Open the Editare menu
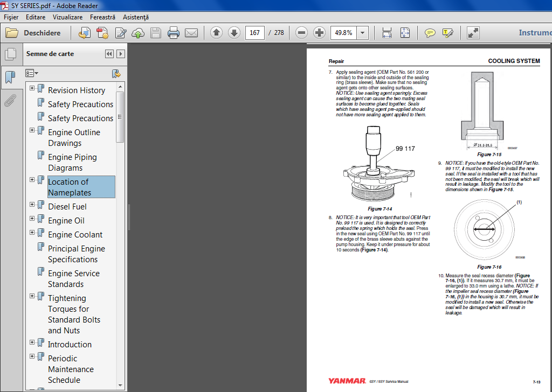This screenshot has height=392, width=552. [x=36, y=17]
